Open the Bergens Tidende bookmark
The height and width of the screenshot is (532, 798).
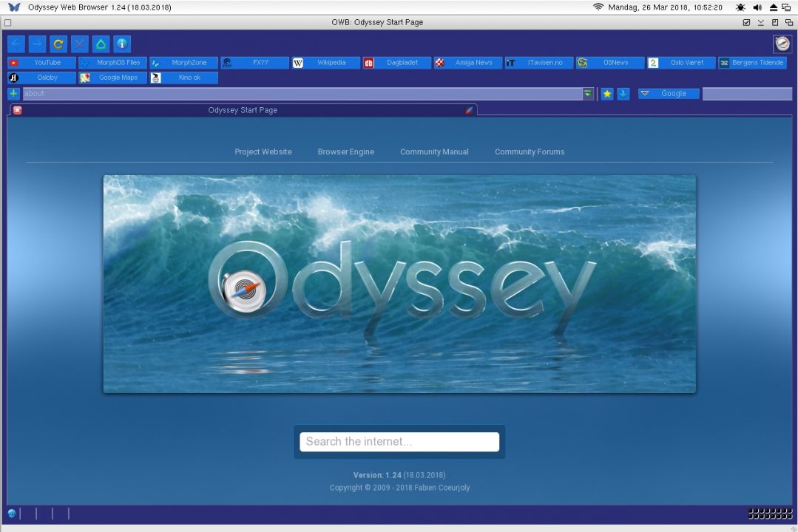point(752,63)
